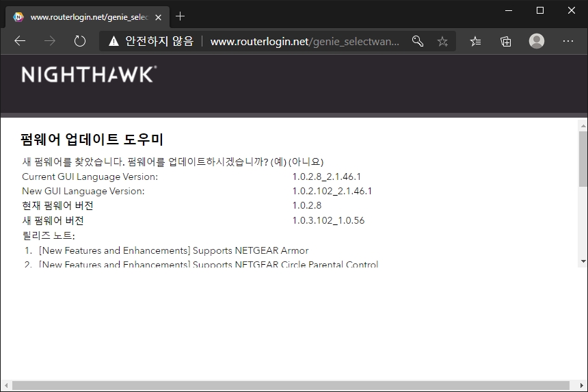588x392 pixels.
Task: Click the tab's Netgear favicon
Action: pos(18,17)
